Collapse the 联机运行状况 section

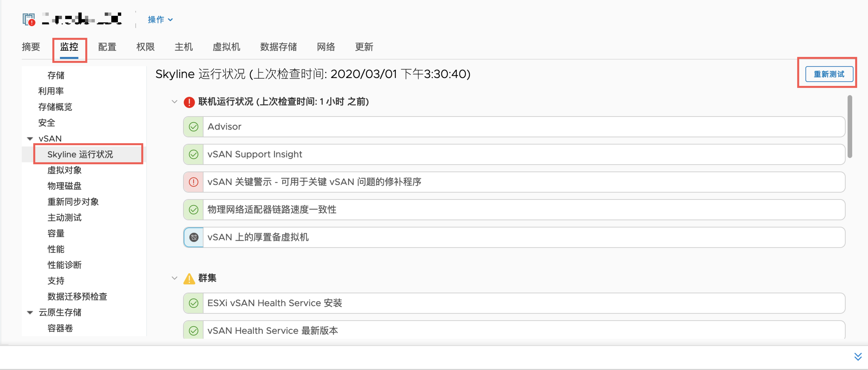tap(174, 102)
